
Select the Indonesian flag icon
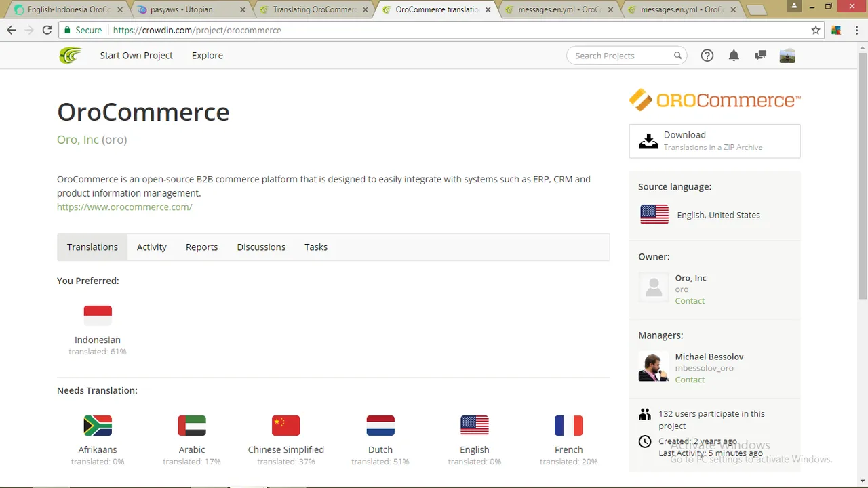click(98, 315)
